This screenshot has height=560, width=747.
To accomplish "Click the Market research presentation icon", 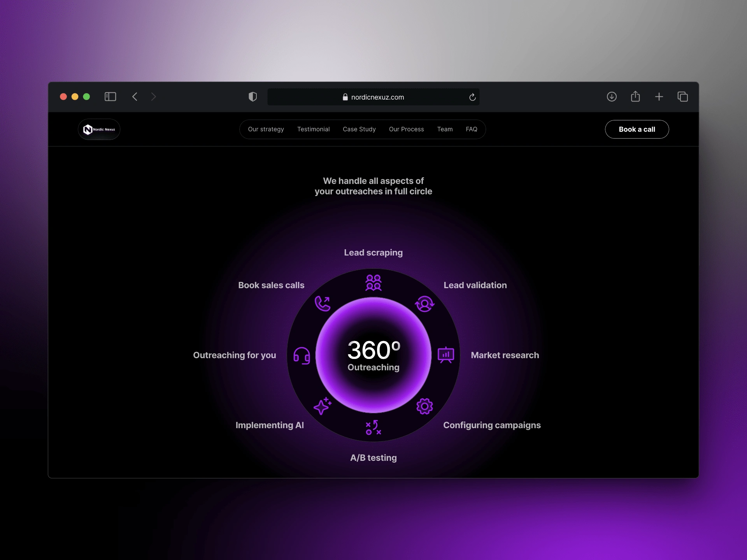I will [x=446, y=355].
